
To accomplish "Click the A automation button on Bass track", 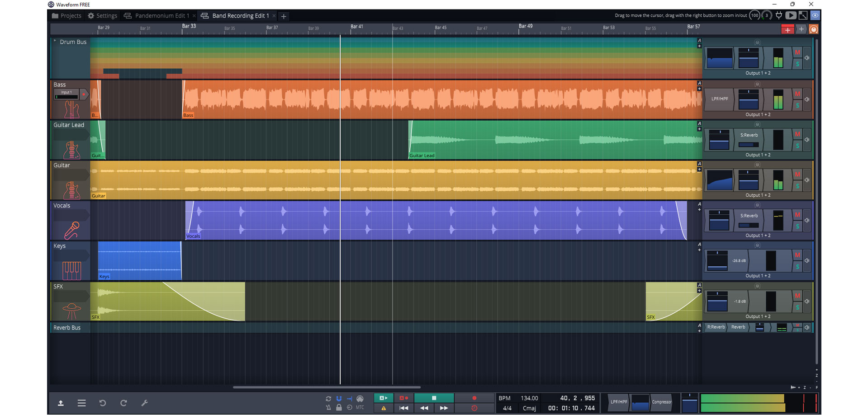I will (699, 83).
